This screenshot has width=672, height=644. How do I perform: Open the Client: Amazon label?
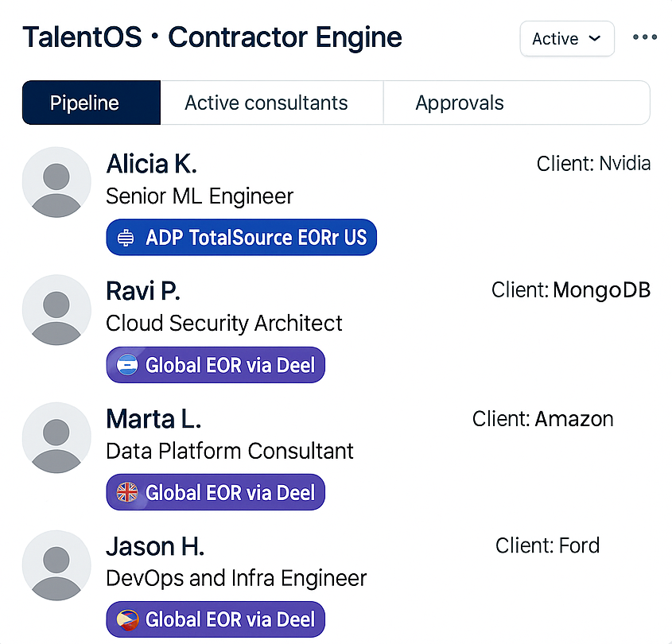tap(542, 418)
